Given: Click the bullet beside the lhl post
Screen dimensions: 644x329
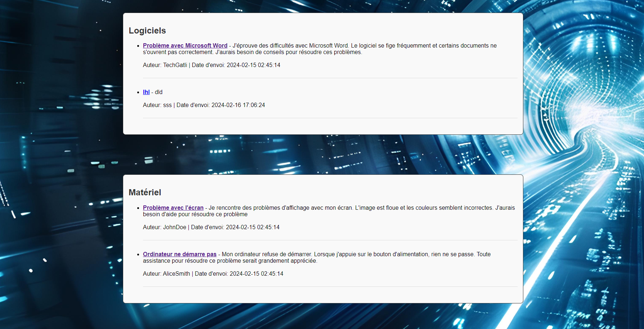Looking at the screenshot, I should [138, 92].
